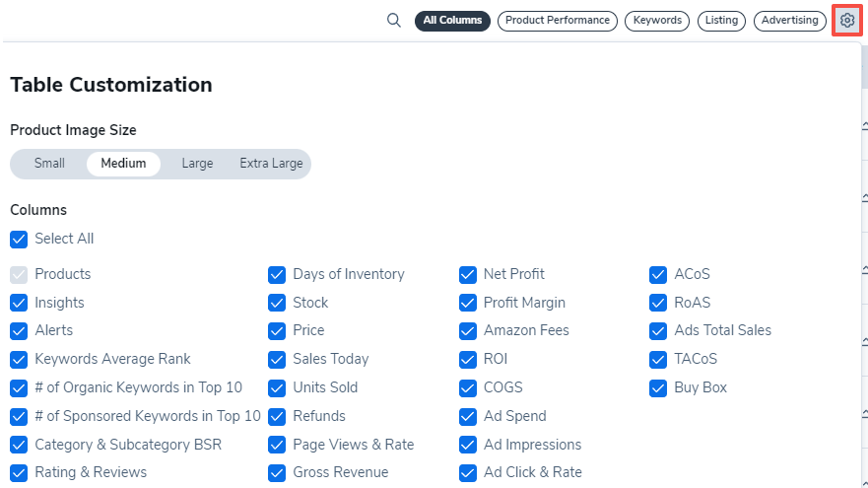Select the Advertising column preset

(x=789, y=21)
